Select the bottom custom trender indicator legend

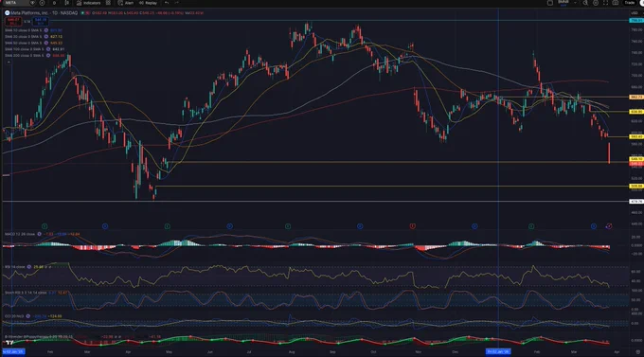click(39, 337)
